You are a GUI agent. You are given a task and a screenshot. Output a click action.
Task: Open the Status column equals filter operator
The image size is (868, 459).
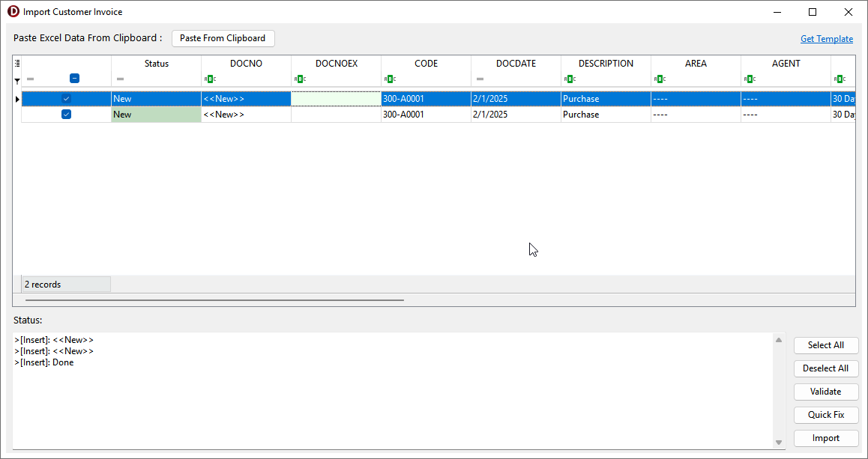point(120,79)
